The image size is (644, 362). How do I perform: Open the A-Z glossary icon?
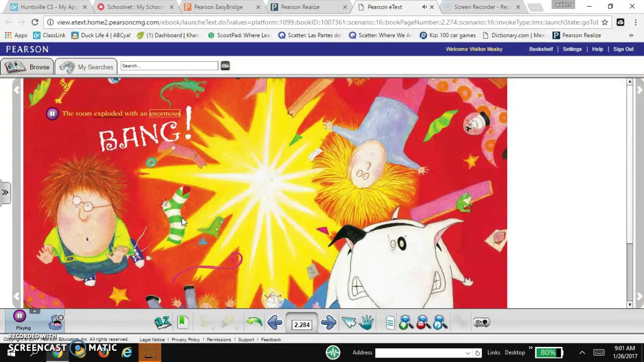pos(163,322)
